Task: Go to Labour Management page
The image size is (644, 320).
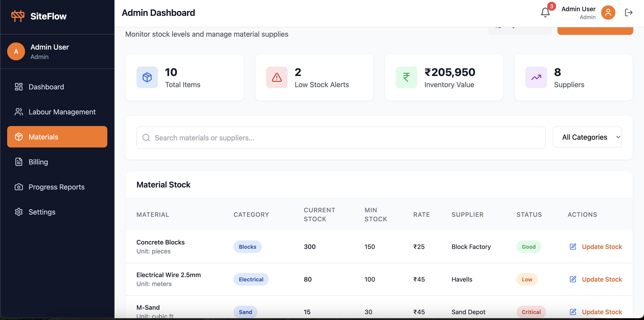Action: (62, 112)
